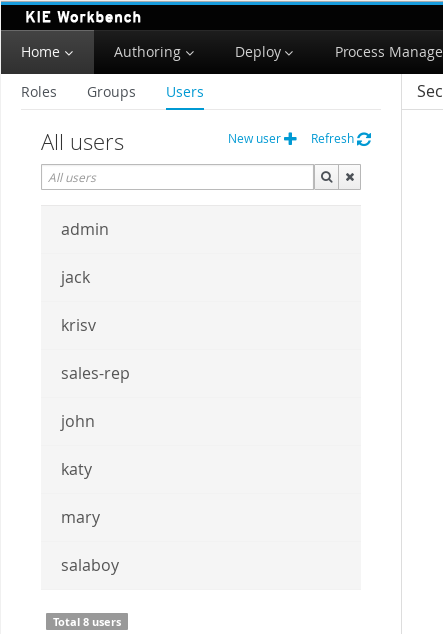Click the plus icon beside New user

pyautogui.click(x=290, y=139)
